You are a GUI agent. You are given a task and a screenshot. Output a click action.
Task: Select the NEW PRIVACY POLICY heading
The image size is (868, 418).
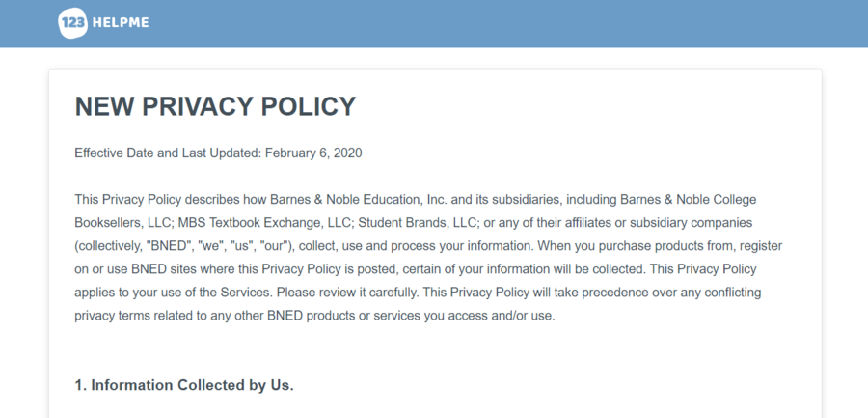(215, 106)
